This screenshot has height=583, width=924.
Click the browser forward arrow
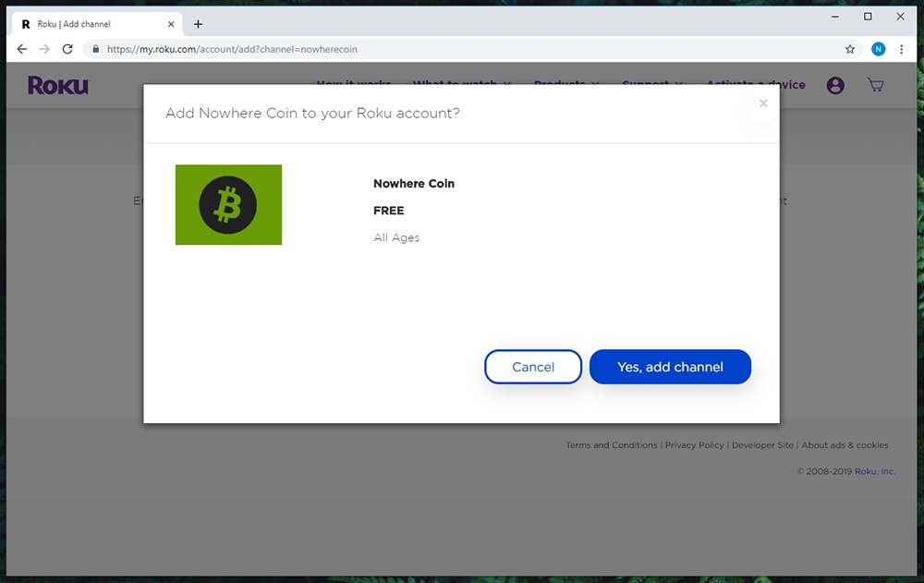[44, 49]
